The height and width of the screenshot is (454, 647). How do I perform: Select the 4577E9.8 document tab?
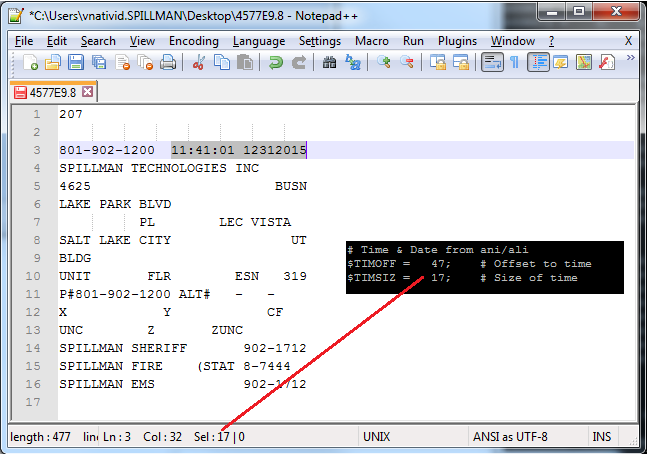pyautogui.click(x=53, y=92)
